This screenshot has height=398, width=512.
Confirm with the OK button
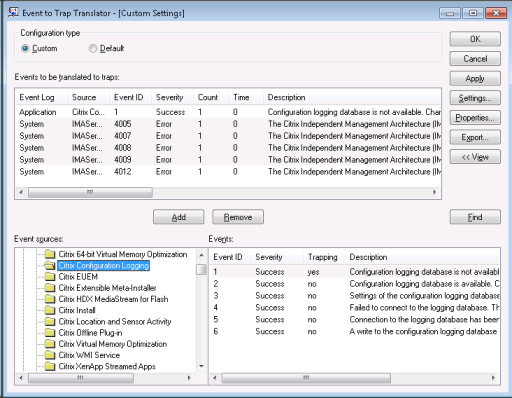click(x=475, y=39)
